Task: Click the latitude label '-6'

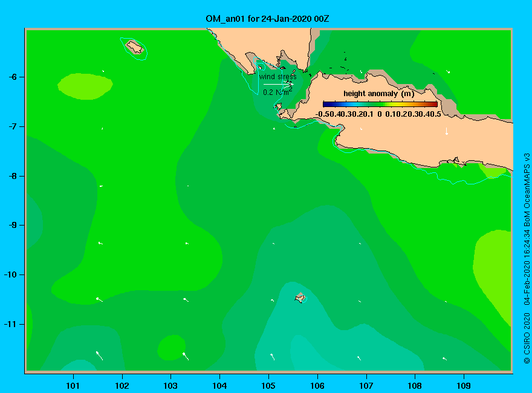Action: pos(13,77)
